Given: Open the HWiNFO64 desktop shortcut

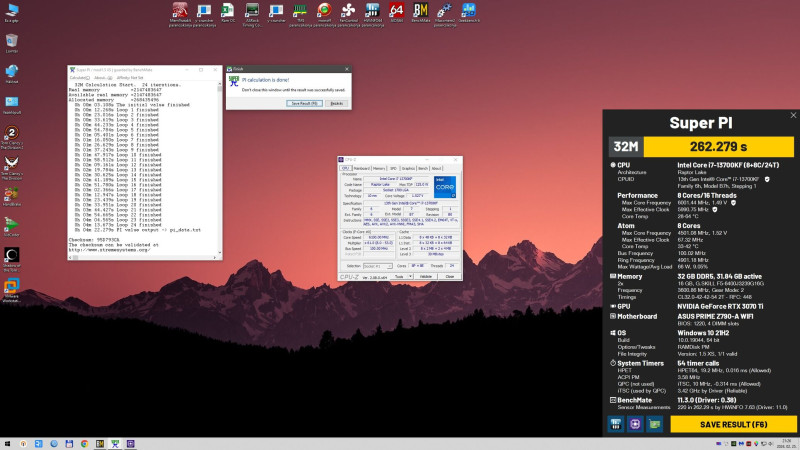Looking at the screenshot, I should pos(372,14).
